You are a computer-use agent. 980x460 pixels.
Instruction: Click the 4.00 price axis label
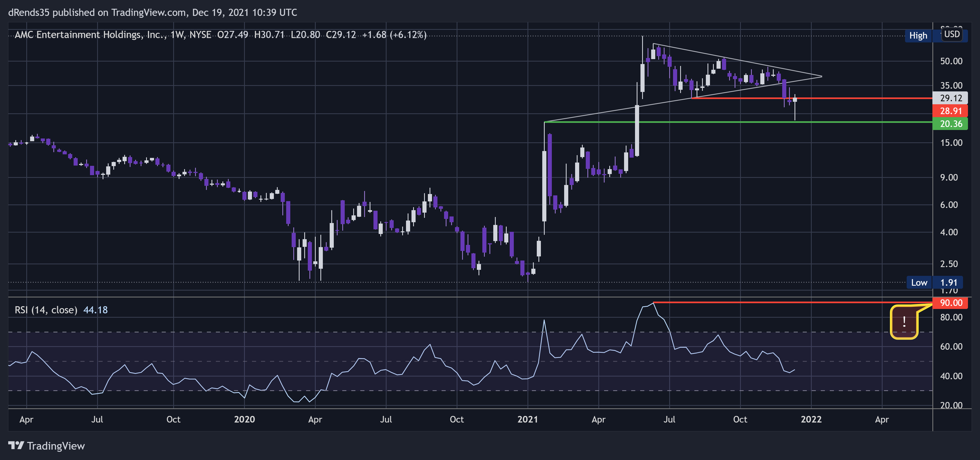tap(949, 232)
